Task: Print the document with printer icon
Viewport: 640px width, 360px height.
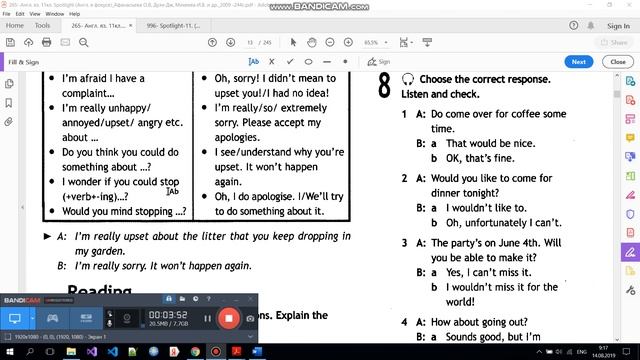Action: 47,42
